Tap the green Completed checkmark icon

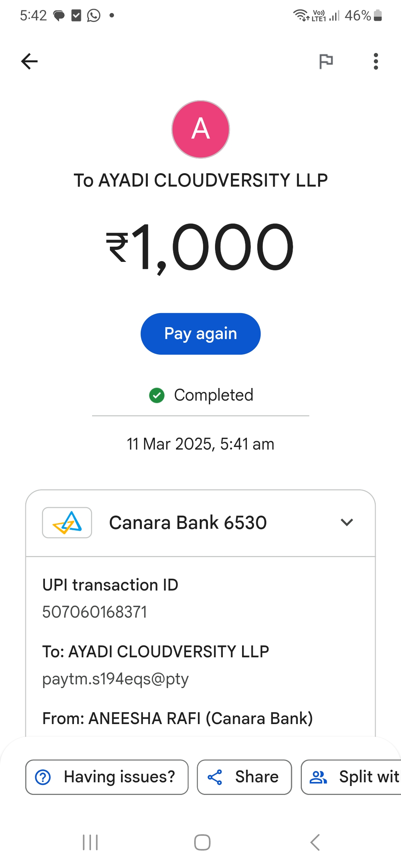pyautogui.click(x=157, y=395)
